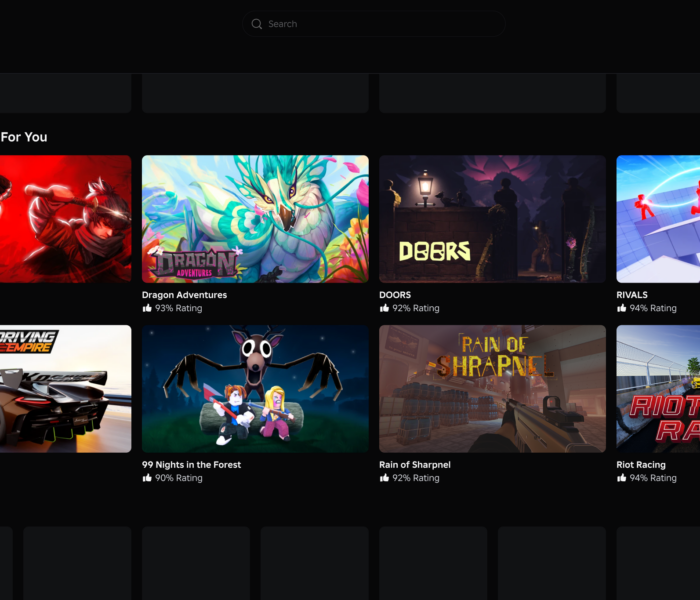Open the RIVALS game thumbnail
Viewport: 700px width, 600px height.
click(x=658, y=219)
